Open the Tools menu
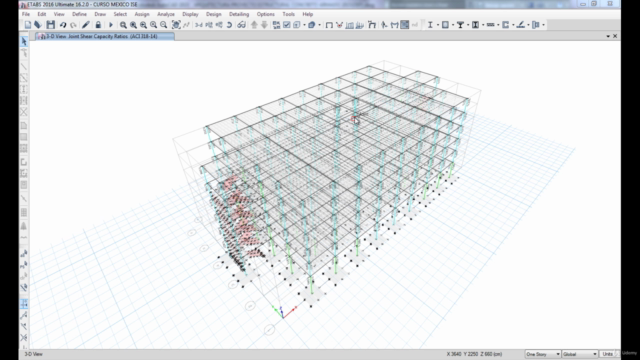640x360 pixels. [x=288, y=14]
